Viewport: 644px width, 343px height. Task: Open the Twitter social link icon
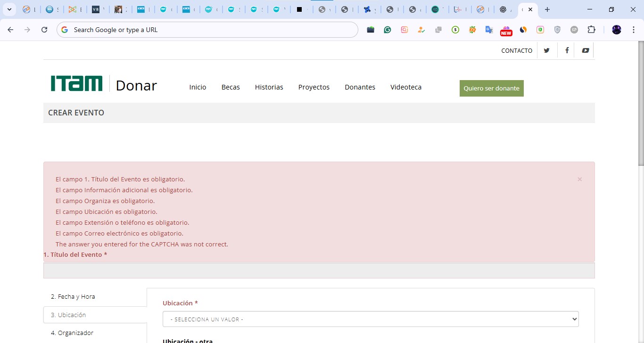546,50
